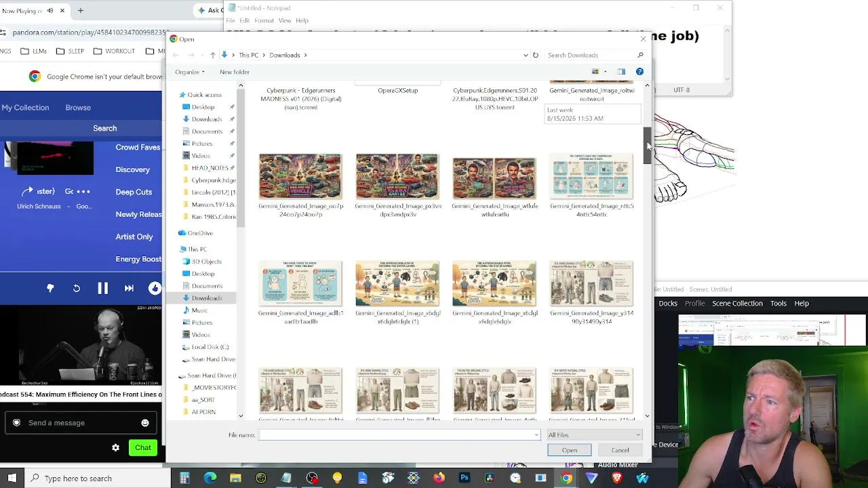
Task: Open the Format menu in Notepad
Action: coord(264,21)
